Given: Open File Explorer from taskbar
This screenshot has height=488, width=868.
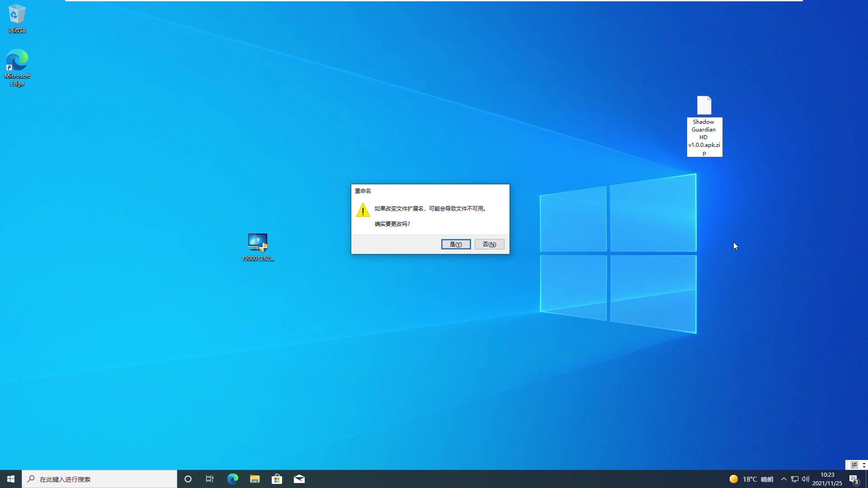Looking at the screenshot, I should click(255, 479).
